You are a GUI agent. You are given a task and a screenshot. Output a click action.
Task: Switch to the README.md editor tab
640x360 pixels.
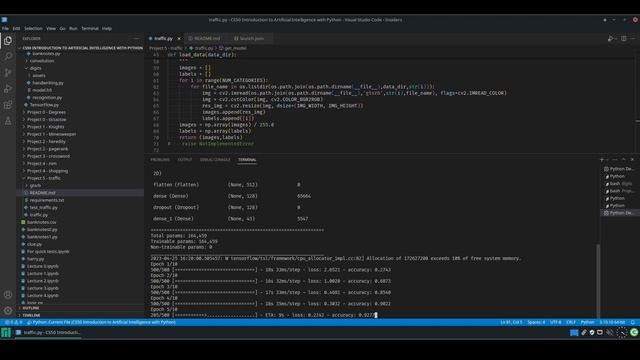pyautogui.click(x=206, y=38)
